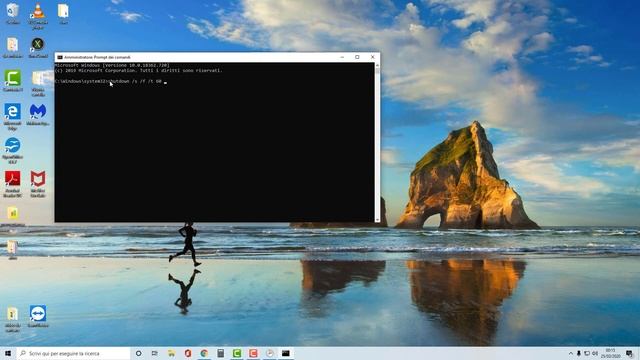This screenshot has height=360, width=640.
Task: Click the taskbar search box
Action: pos(73,353)
